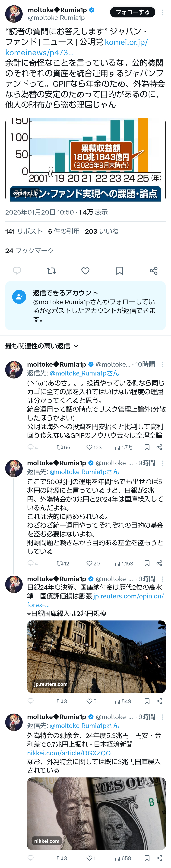Open more options on 10時間 reply
171x868 pixels.
coord(162,364)
